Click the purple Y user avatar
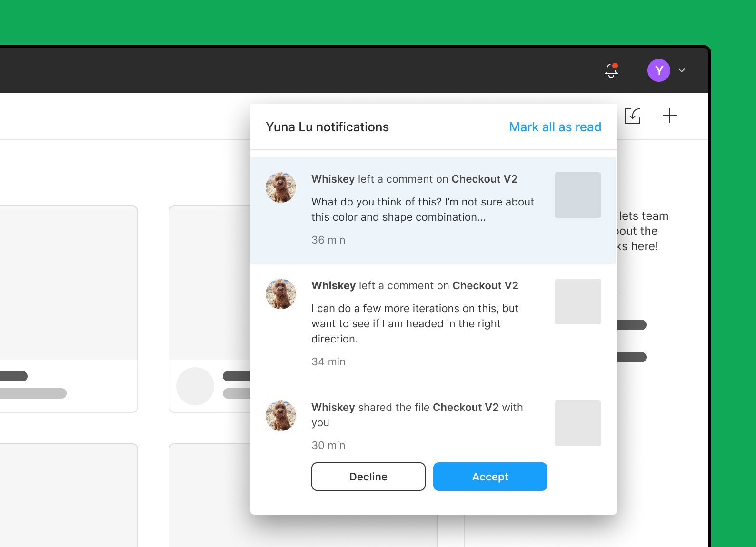The width and height of the screenshot is (756, 547). (x=658, y=71)
